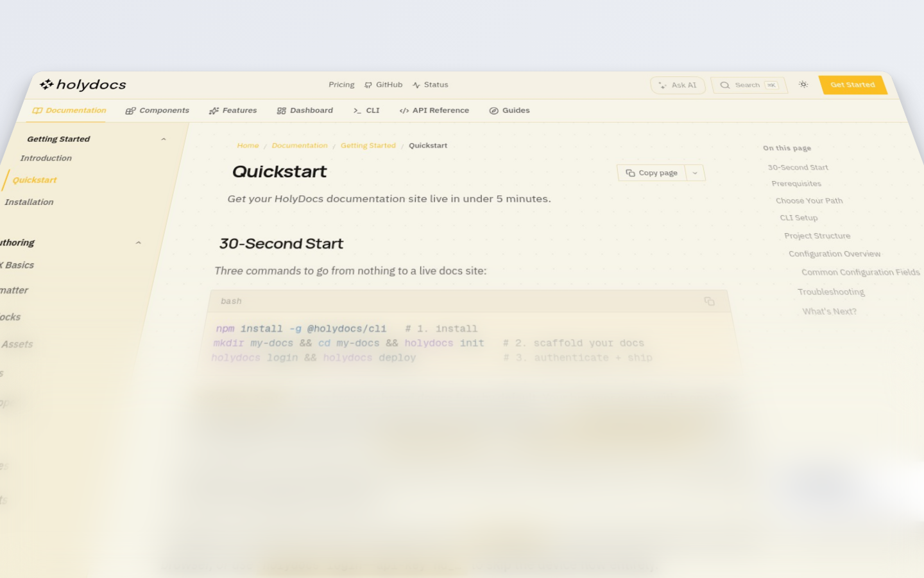Click the Status activity pulse icon

pos(416,85)
